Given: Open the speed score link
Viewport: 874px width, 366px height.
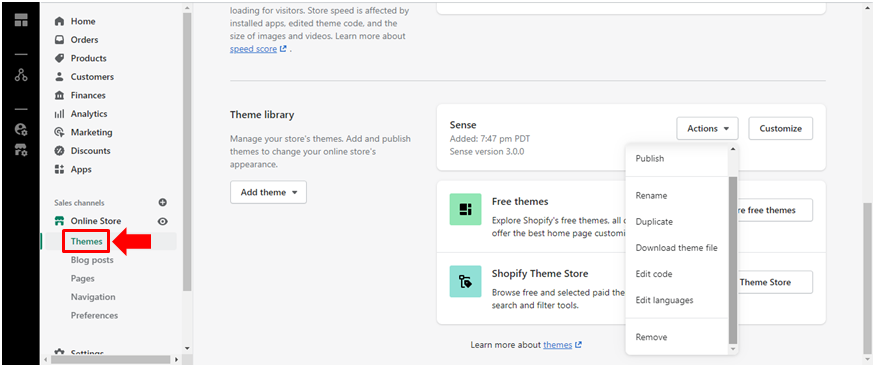Looking at the screenshot, I should coord(254,48).
